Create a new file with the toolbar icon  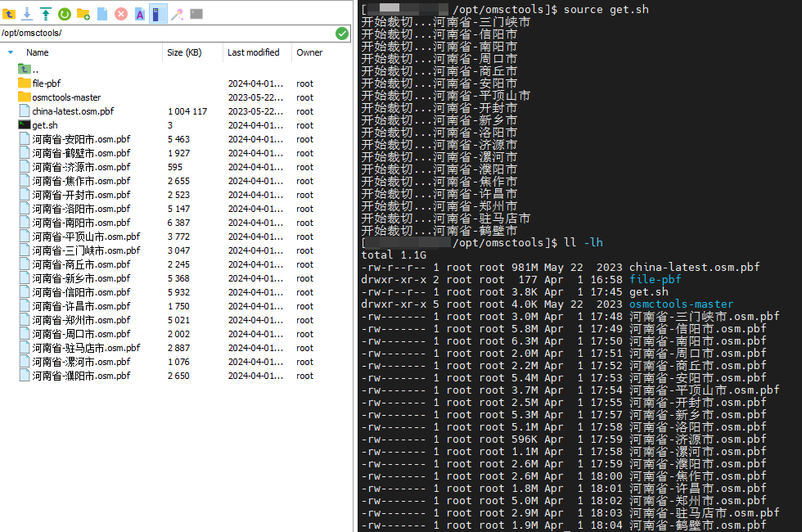click(x=102, y=14)
